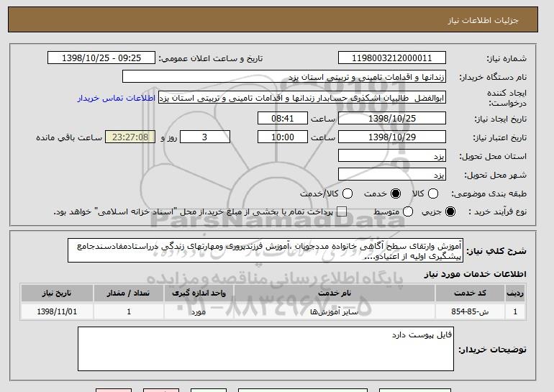
Task: Select the کالا radio button
Action: click(433, 193)
